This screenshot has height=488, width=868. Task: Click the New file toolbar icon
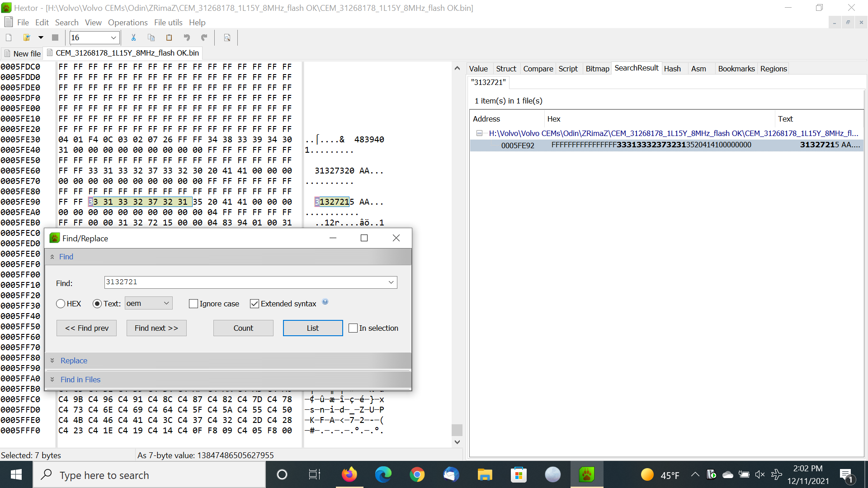click(x=9, y=38)
